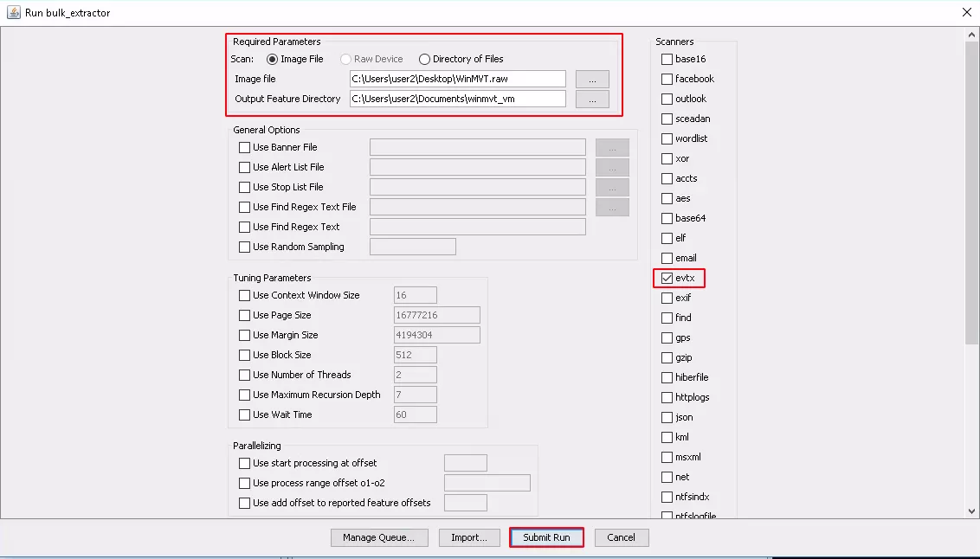Close the Run bulk_extractor window
The height and width of the screenshot is (559, 980).
[966, 12]
